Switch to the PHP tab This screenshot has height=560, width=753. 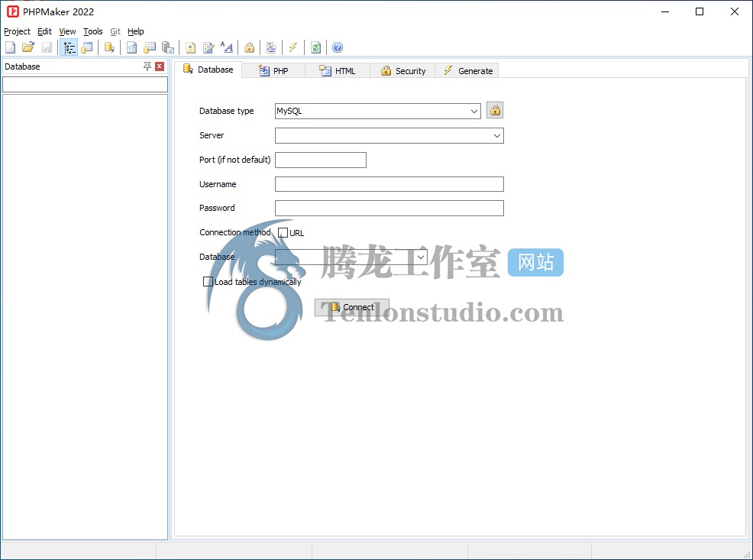tap(273, 70)
